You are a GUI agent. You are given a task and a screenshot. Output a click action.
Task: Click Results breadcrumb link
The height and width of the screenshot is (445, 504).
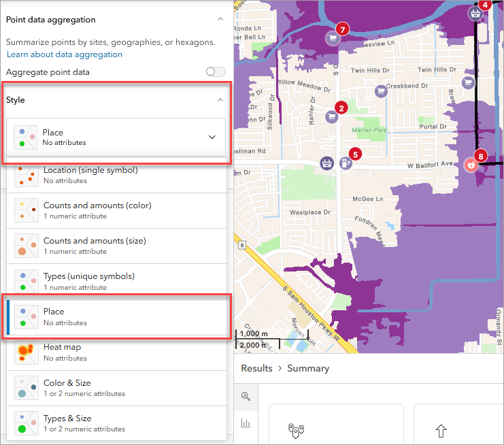point(257,368)
